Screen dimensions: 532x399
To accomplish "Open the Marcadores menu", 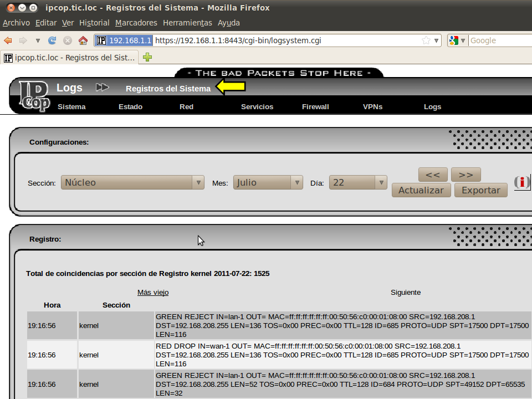I will click(136, 23).
